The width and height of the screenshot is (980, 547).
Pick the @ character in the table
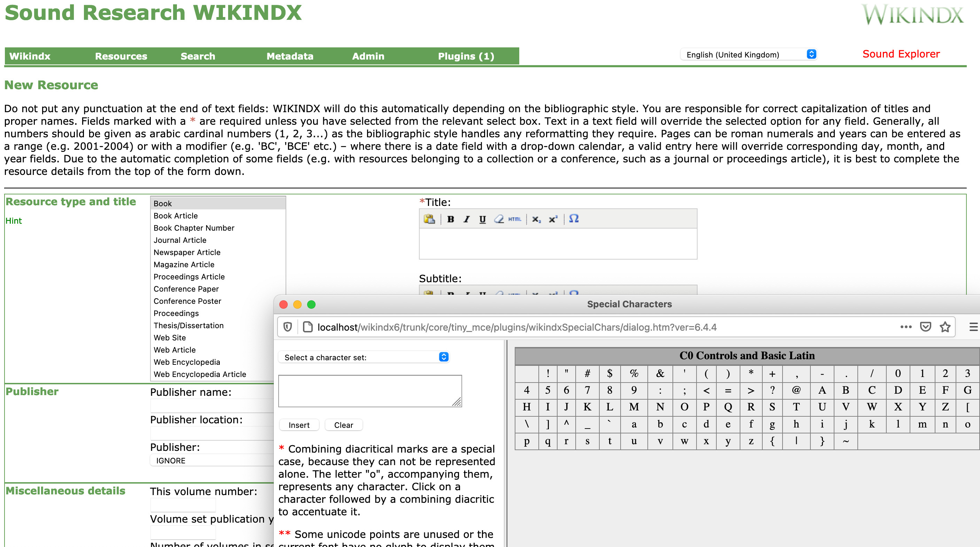(796, 390)
